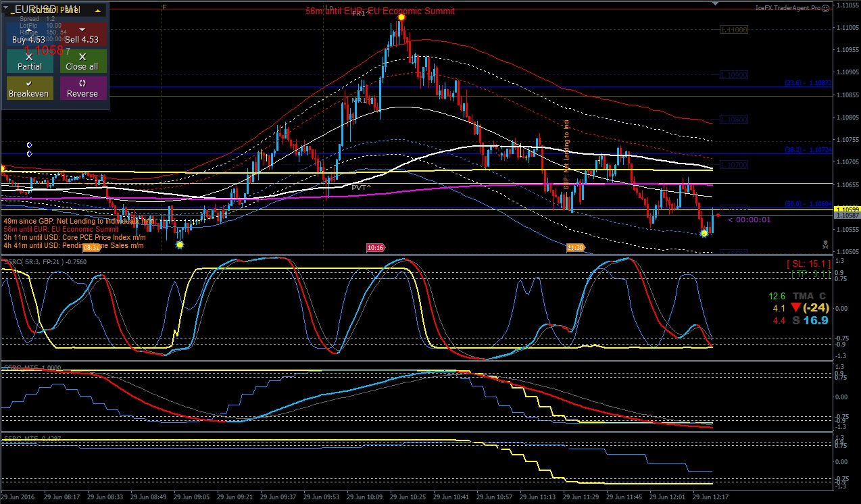Screen dimensions: 861x504
Task: Click the sun marker at the latest low
Action: tap(704, 233)
